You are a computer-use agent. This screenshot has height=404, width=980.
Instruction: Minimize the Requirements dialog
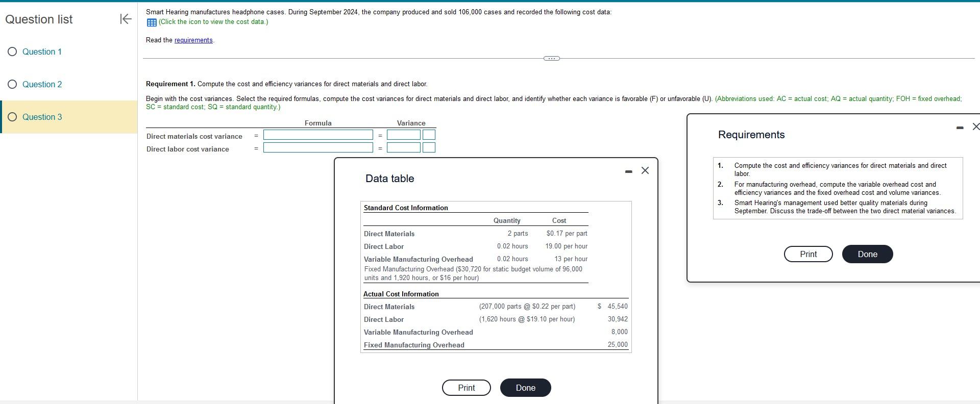click(x=960, y=128)
